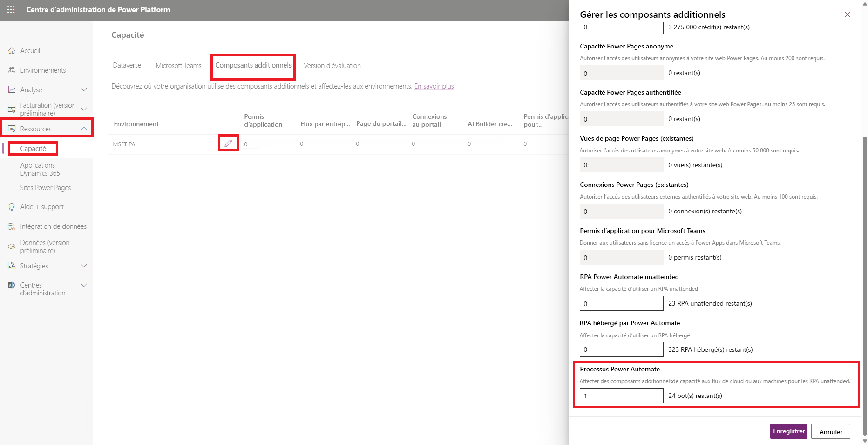Collapse the navigation hamburger menu
This screenshot has width=868, height=445.
click(x=11, y=31)
